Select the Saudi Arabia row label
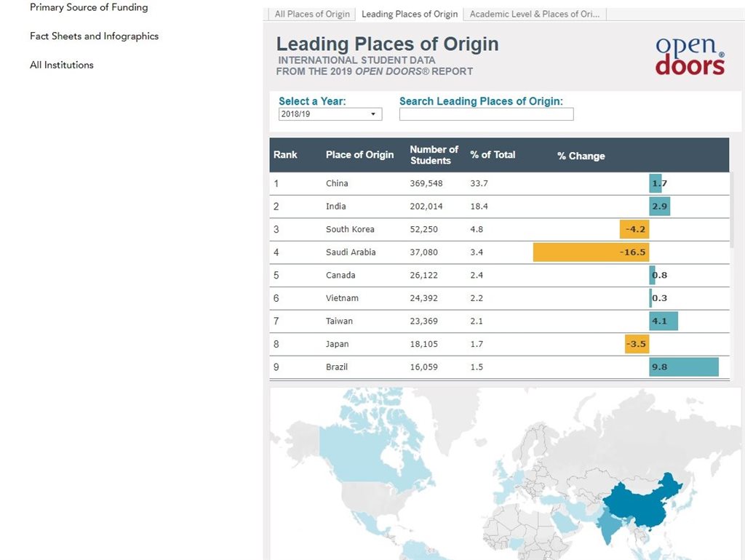 [351, 252]
